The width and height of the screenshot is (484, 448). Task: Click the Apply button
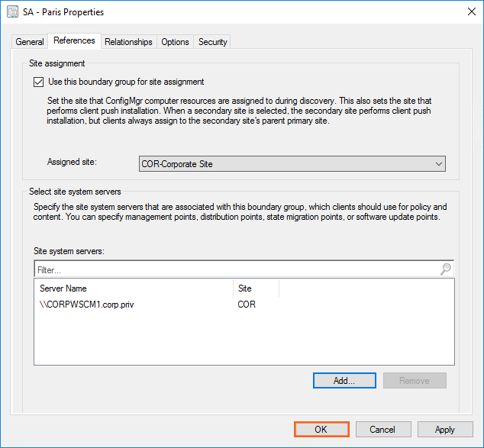pos(444,430)
